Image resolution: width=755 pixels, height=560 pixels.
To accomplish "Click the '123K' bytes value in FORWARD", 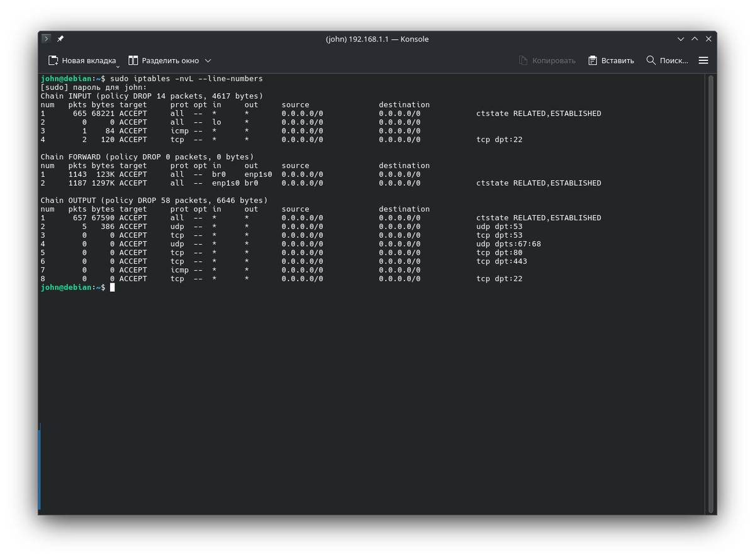I will coord(106,174).
